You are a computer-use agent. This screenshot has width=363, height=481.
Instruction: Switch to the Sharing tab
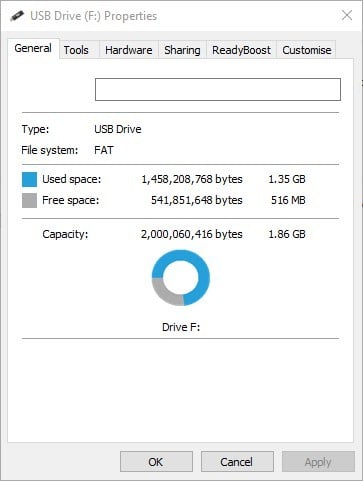click(182, 50)
